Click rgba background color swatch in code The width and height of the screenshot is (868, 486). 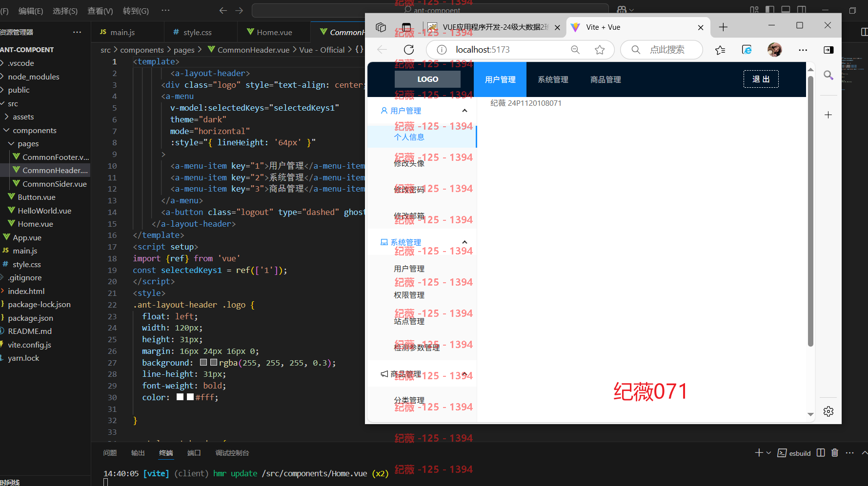213,362
